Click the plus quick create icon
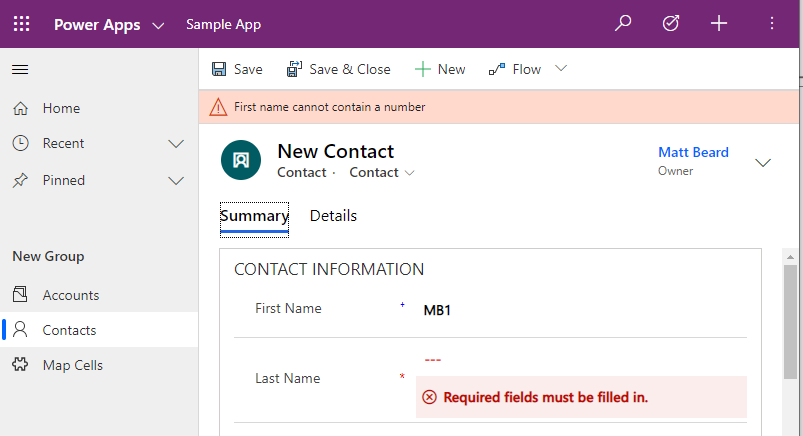The height and width of the screenshot is (436, 803). (719, 23)
